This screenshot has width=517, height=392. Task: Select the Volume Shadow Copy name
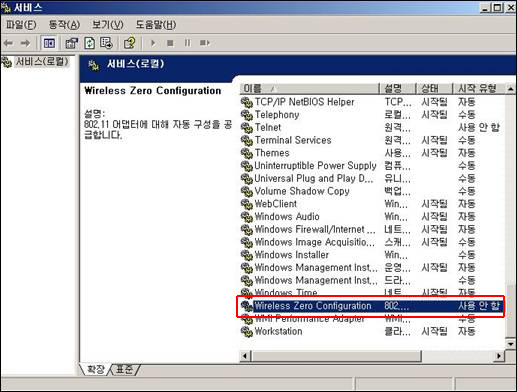click(x=302, y=191)
